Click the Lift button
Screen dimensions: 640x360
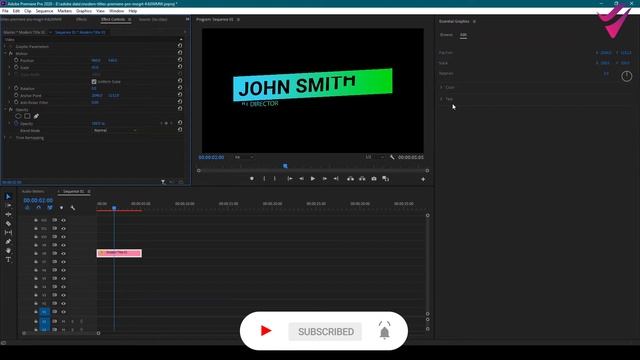tap(351, 179)
